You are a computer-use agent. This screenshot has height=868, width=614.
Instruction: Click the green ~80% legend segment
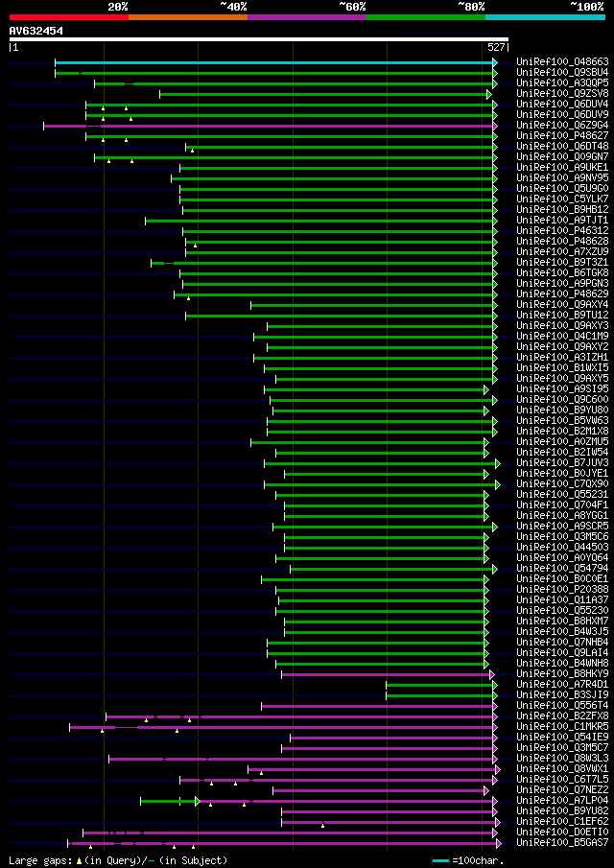[x=426, y=17]
